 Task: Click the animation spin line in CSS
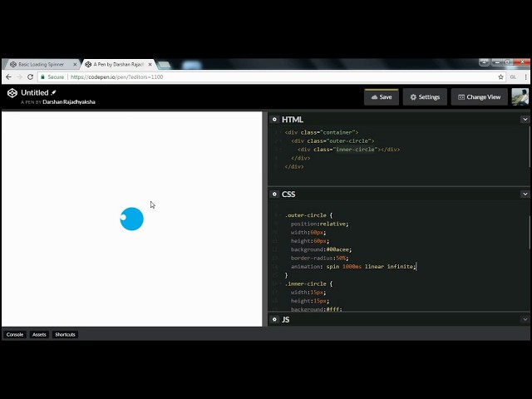pos(352,267)
